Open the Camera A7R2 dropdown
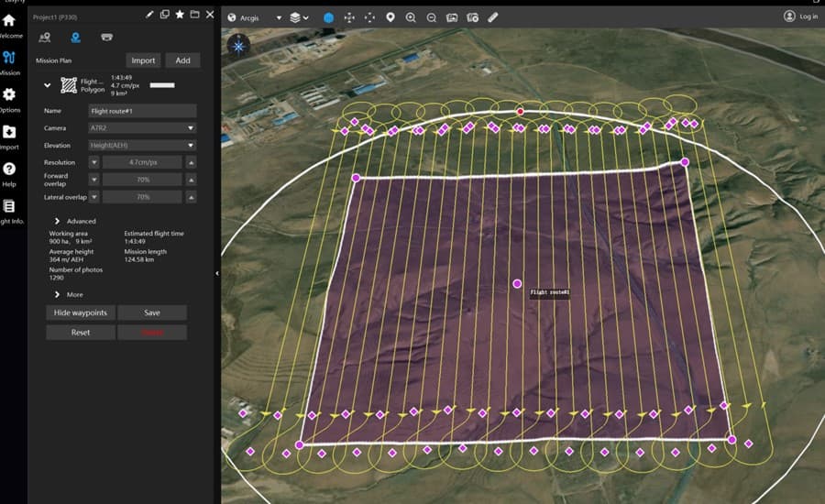 tap(142, 128)
